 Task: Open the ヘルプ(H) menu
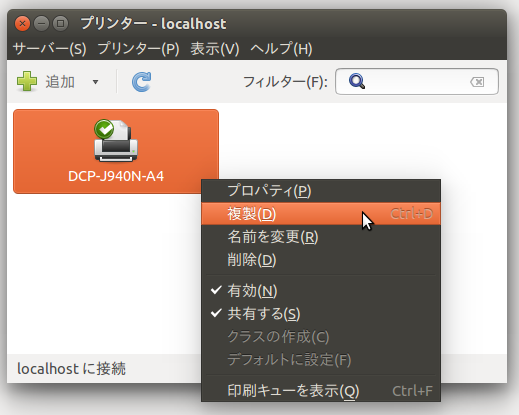coord(281,49)
